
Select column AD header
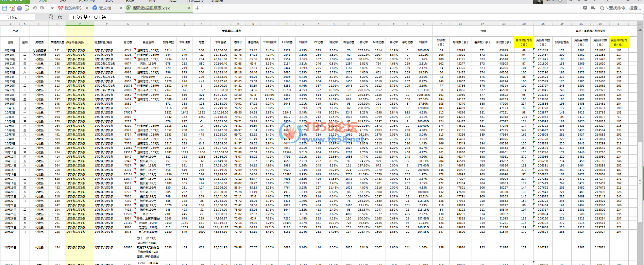tap(524, 24)
